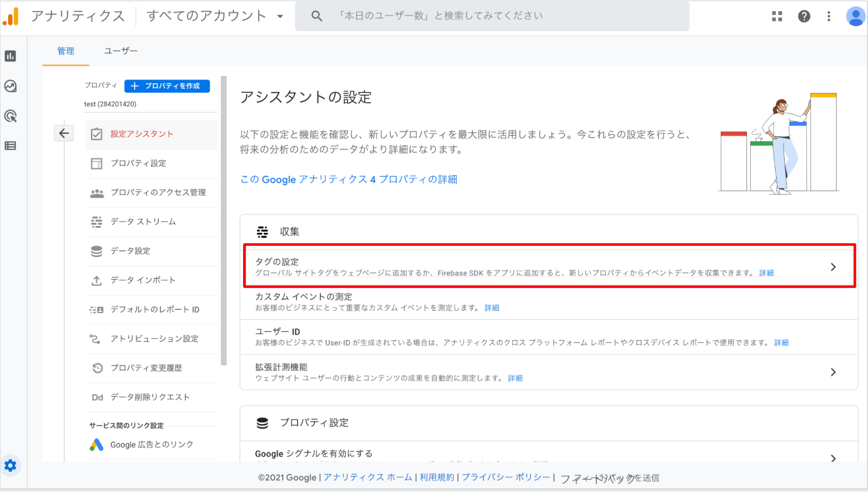Open the three-dot more options menu
Screen dimensions: 868x492
click(829, 16)
